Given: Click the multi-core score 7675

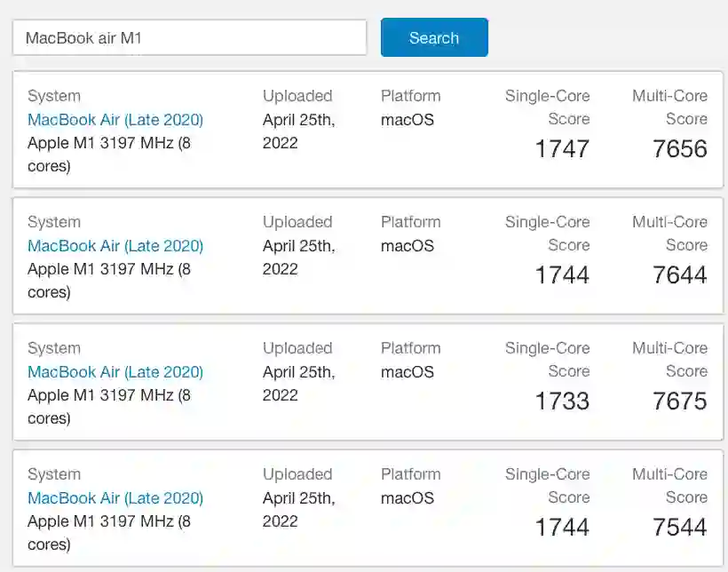Looking at the screenshot, I should (679, 401).
